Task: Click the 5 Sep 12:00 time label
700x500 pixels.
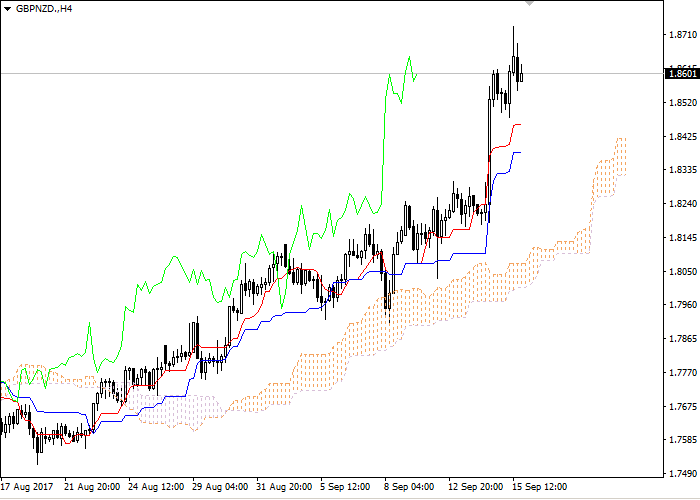Action: point(346,487)
